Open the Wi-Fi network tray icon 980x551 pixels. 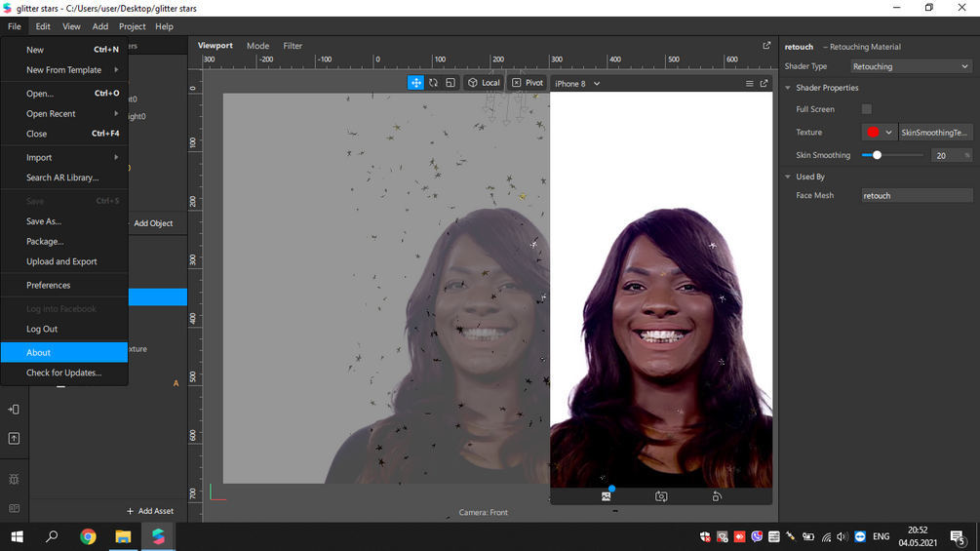[x=826, y=536]
